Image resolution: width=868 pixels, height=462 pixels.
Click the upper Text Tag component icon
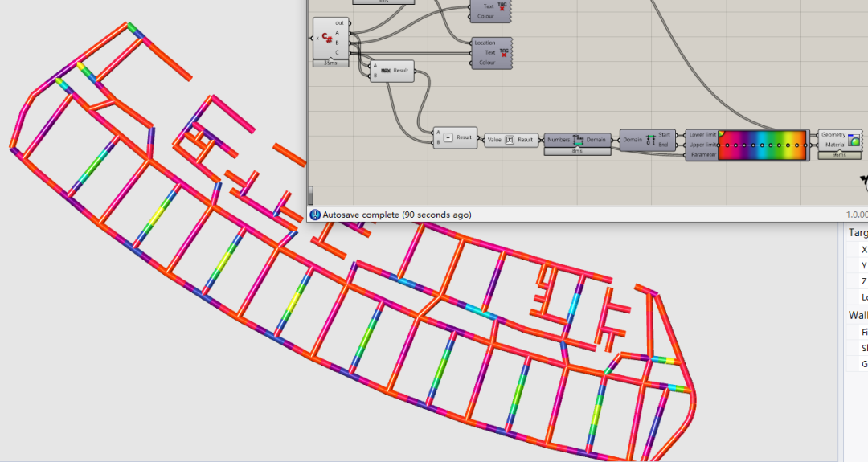point(502,6)
